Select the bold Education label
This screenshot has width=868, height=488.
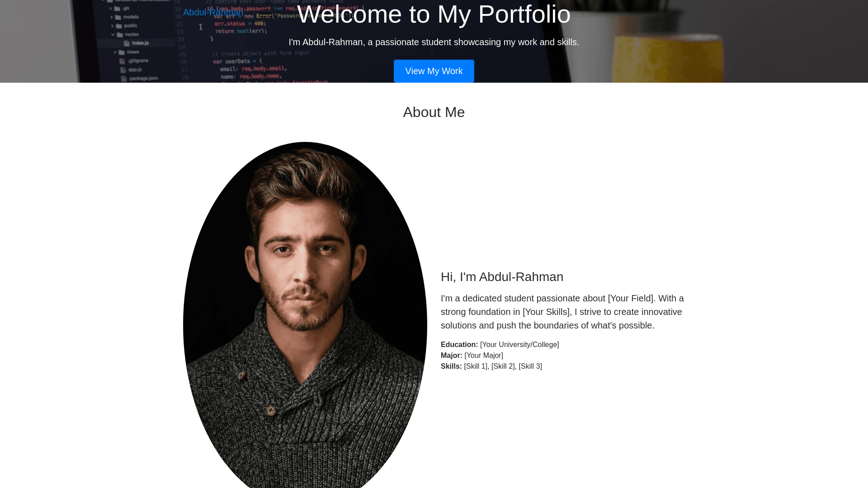click(x=459, y=344)
